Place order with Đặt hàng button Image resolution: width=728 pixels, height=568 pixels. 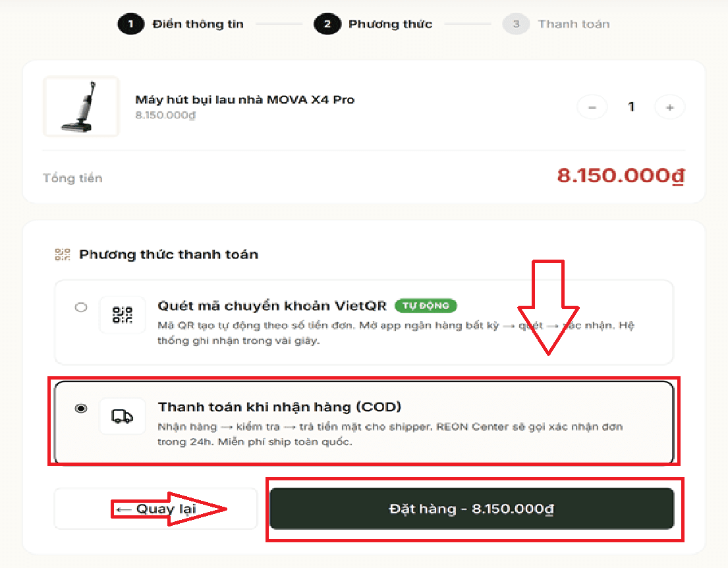click(471, 509)
